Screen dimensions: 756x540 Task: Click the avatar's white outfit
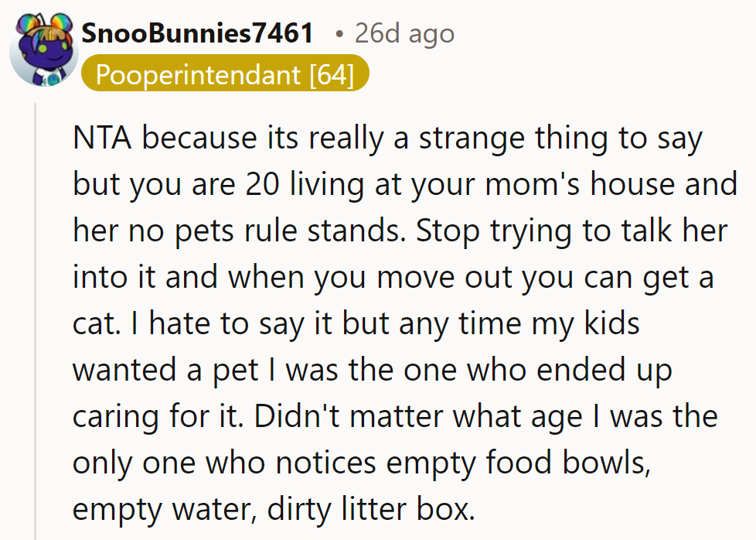[x=46, y=73]
